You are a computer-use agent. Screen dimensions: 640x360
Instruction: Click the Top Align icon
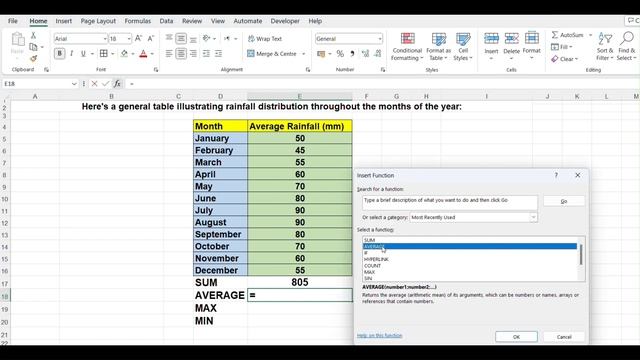(x=169, y=38)
